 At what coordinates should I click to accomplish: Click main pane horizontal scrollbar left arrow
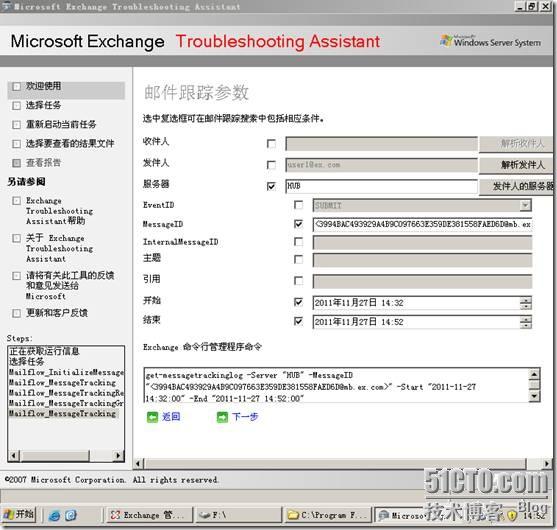pos(139,464)
